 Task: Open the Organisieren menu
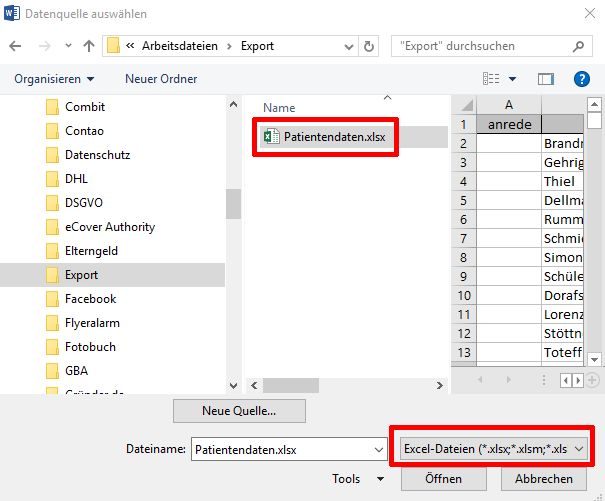tap(55, 78)
